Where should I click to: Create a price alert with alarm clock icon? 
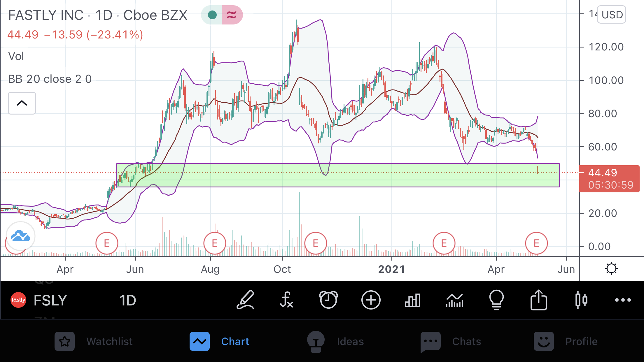(x=328, y=300)
